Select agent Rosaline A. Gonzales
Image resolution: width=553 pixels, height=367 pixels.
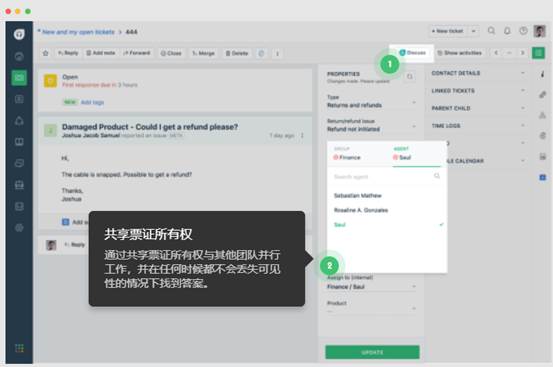coord(361,210)
